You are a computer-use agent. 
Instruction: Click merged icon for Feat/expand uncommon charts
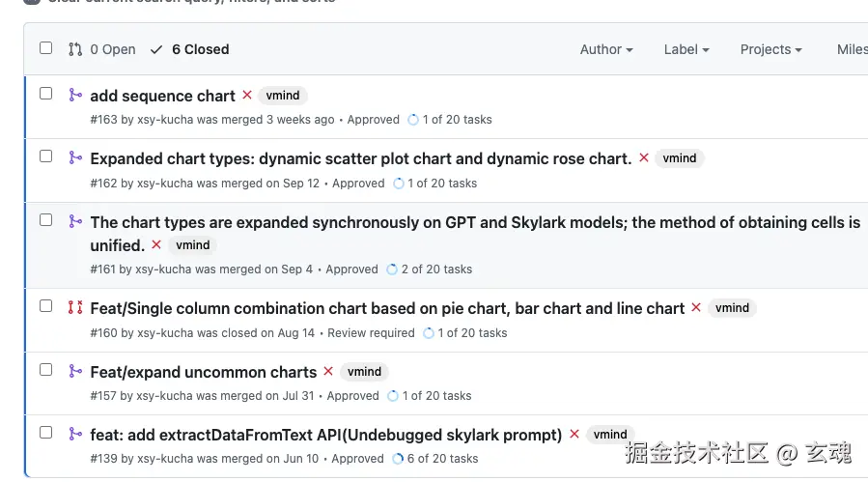coord(75,371)
